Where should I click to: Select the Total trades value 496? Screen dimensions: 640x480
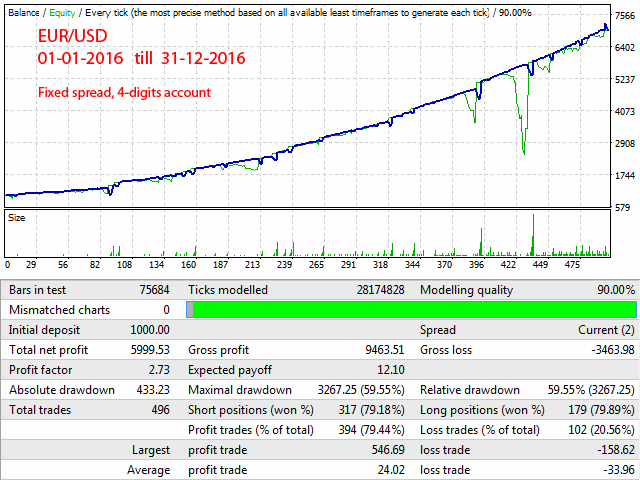point(159,410)
